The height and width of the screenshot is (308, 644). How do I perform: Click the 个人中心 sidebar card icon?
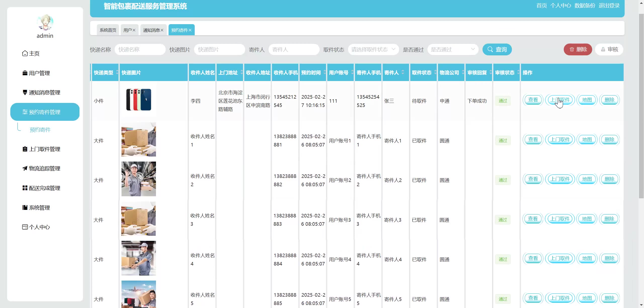pyautogui.click(x=25, y=227)
